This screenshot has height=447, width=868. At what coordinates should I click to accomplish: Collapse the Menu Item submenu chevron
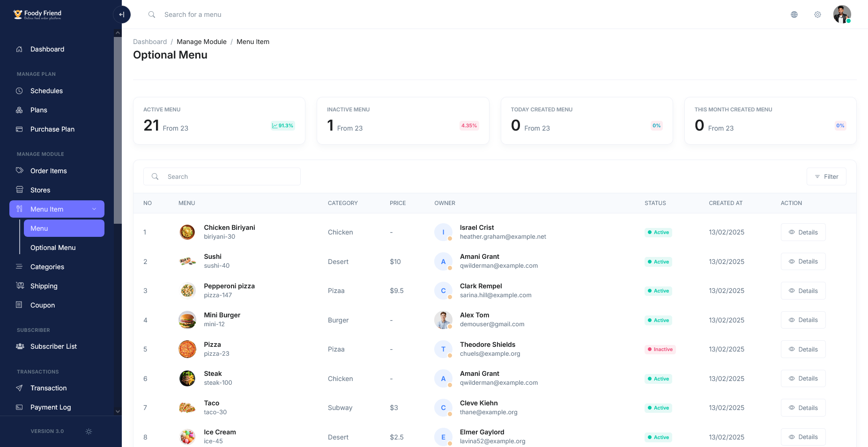pos(94,209)
